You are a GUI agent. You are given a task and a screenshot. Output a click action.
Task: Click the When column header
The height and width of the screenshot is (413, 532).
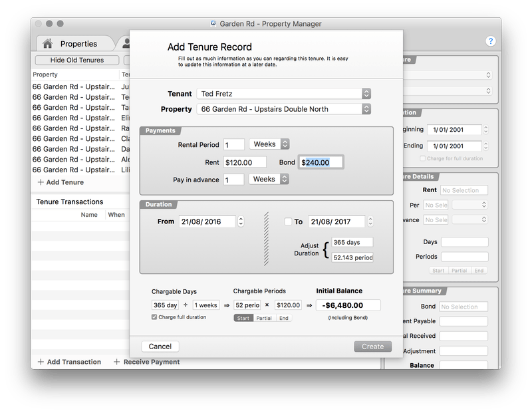pos(116,215)
